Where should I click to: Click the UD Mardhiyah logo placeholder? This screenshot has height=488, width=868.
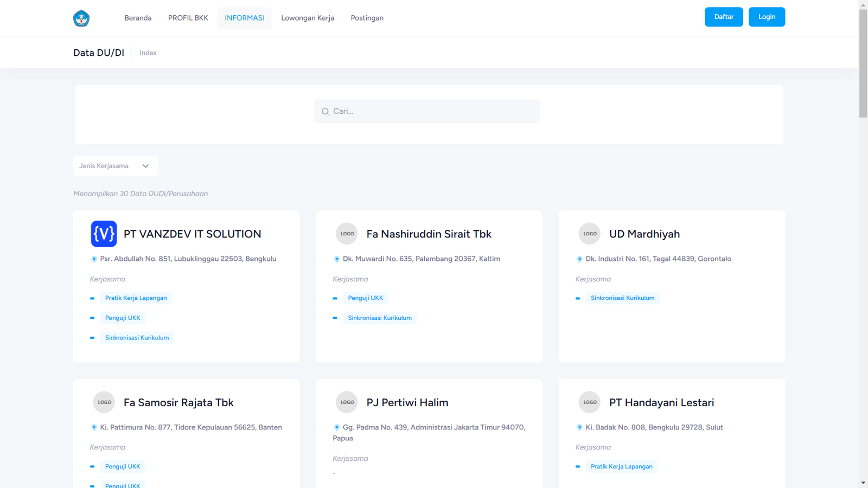click(x=589, y=234)
